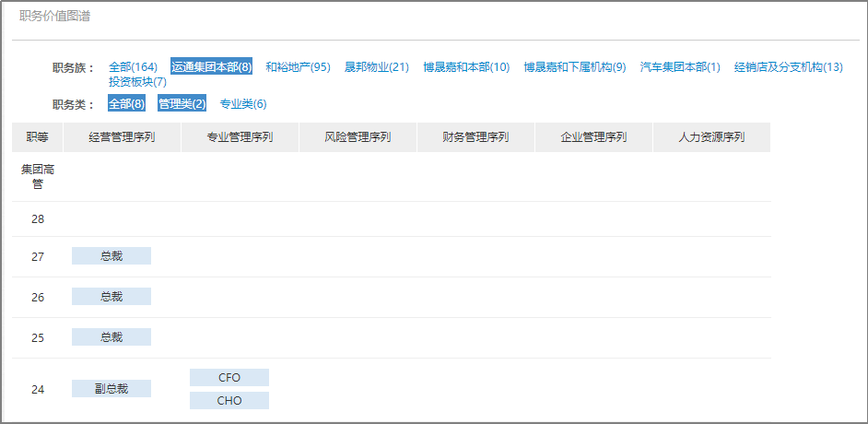This screenshot has height=424, width=868.
Task: Click the 运通集团本部(8) job family filter
Action: (211, 67)
